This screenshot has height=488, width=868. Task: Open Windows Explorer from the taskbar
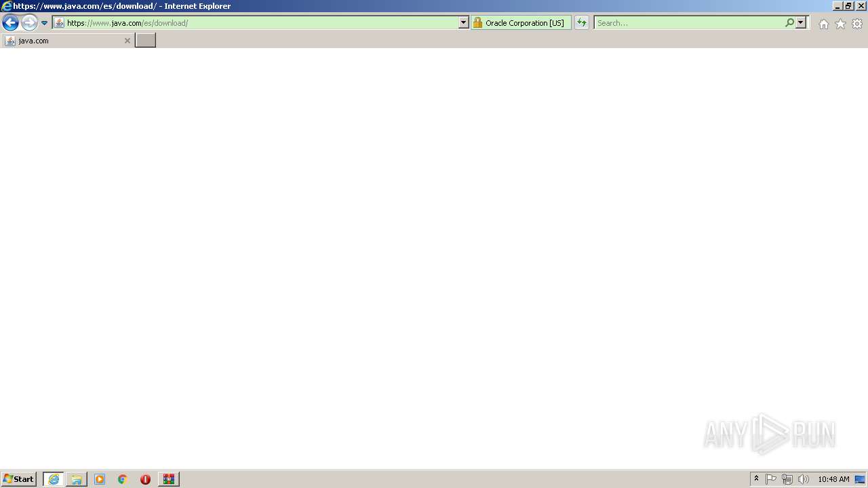point(77,479)
